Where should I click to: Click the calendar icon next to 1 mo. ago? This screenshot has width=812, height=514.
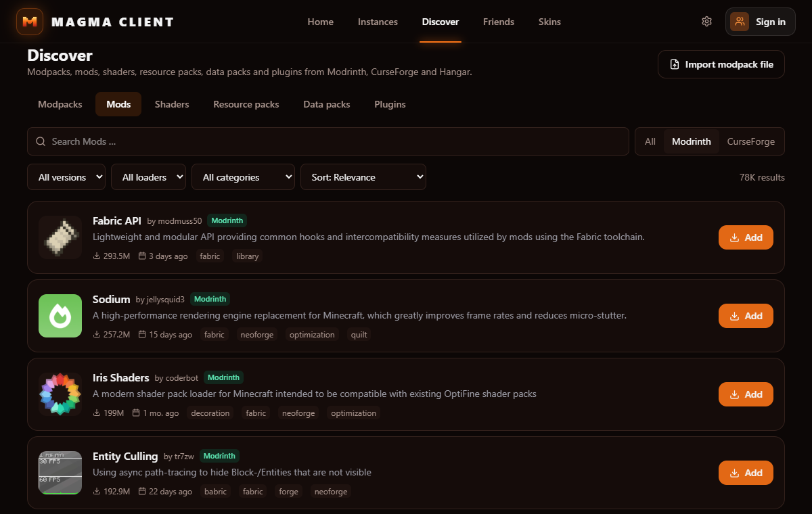tap(136, 413)
